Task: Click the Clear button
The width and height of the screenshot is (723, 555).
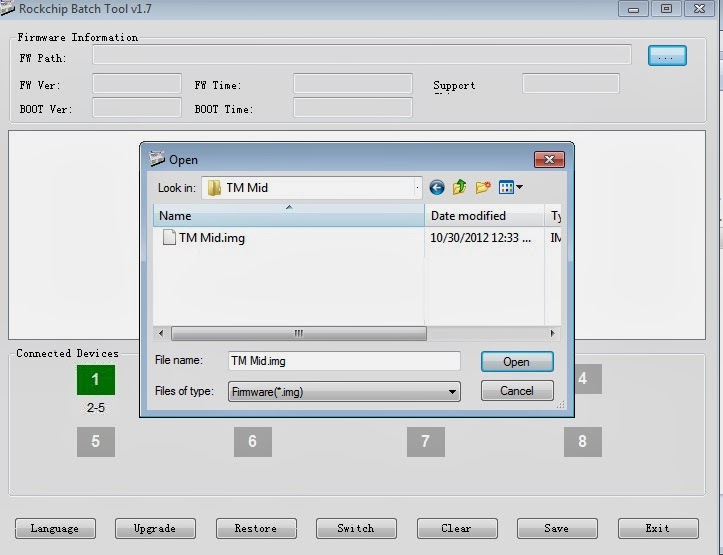Action: [457, 528]
